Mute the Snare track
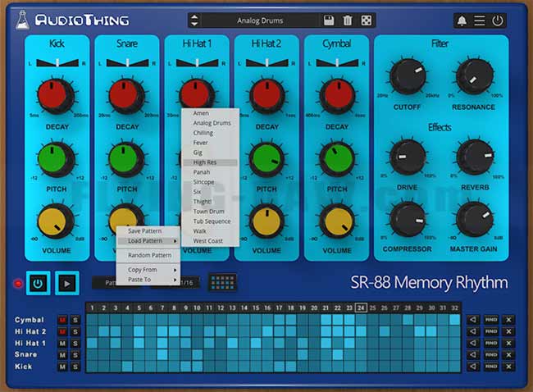The width and height of the screenshot is (533, 392). tap(62, 355)
